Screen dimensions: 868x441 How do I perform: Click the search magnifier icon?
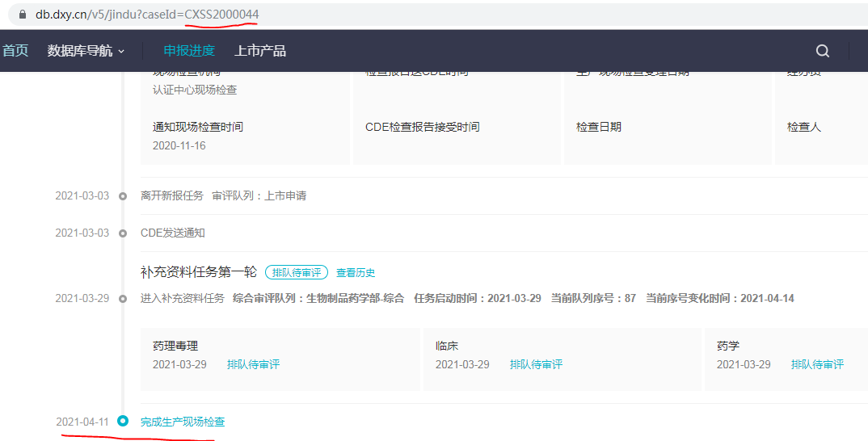(823, 51)
